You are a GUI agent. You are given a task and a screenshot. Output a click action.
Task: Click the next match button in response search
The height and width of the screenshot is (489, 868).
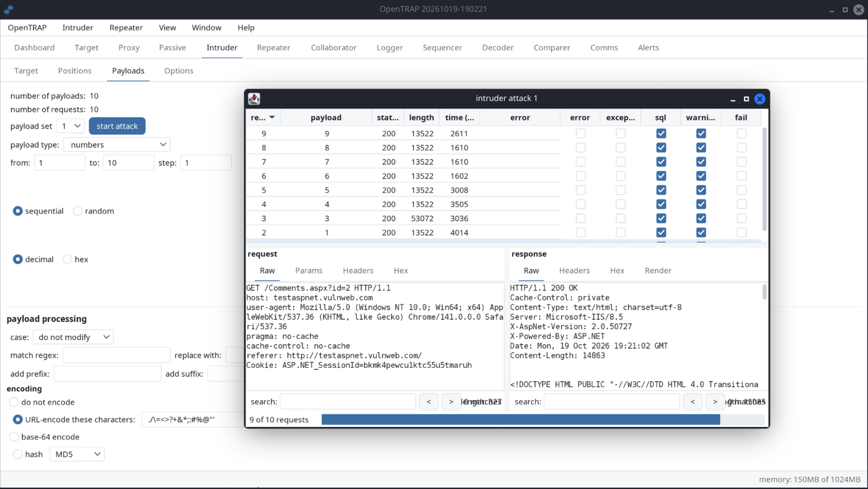point(715,402)
